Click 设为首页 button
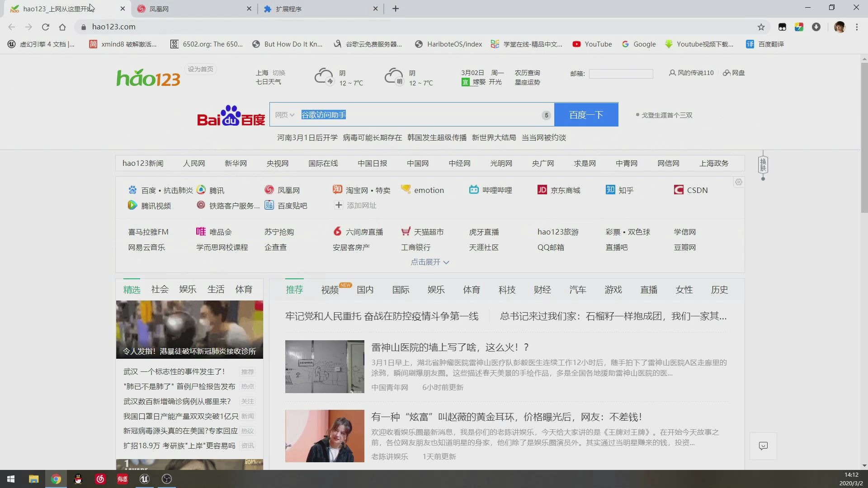Image resolution: width=868 pixels, height=488 pixels. (200, 69)
